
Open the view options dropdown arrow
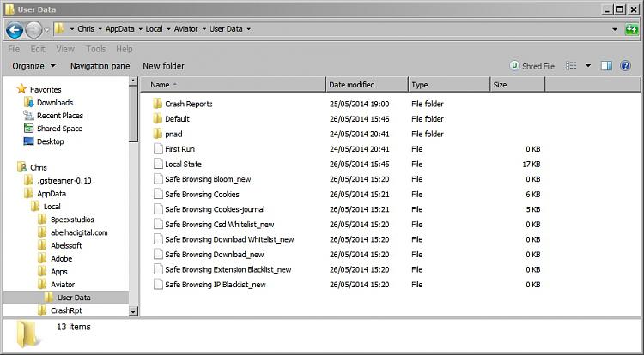588,65
